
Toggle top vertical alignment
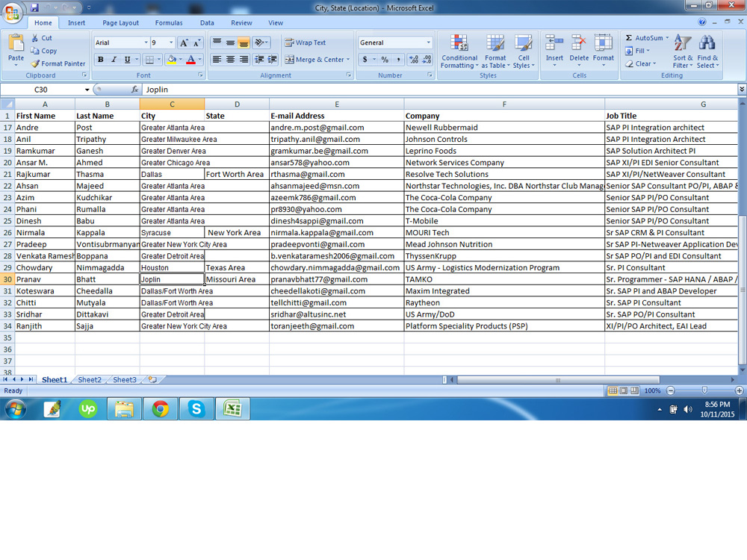coord(217,43)
